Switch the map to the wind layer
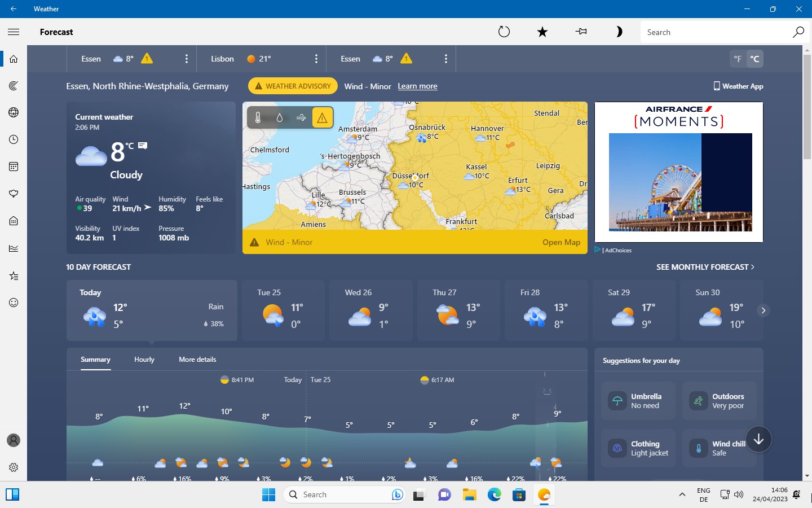Screen dimensions: 812x508 click(301, 117)
